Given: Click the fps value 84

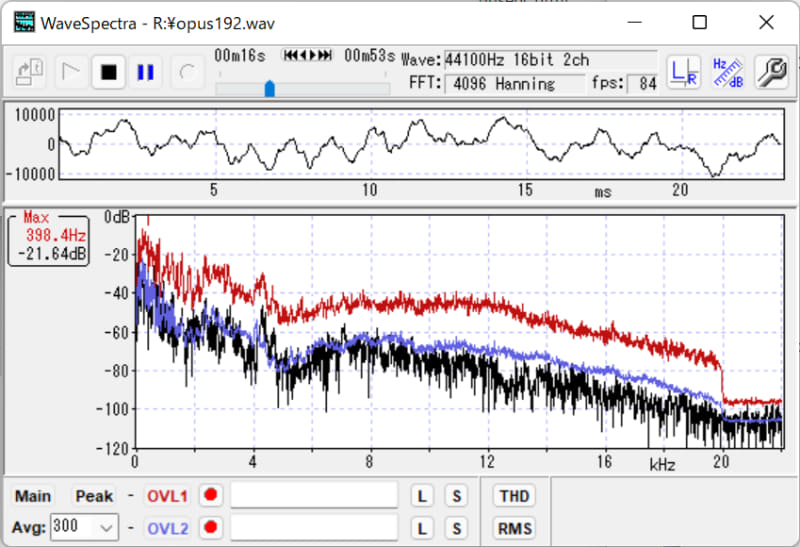Looking at the screenshot, I should [x=642, y=83].
